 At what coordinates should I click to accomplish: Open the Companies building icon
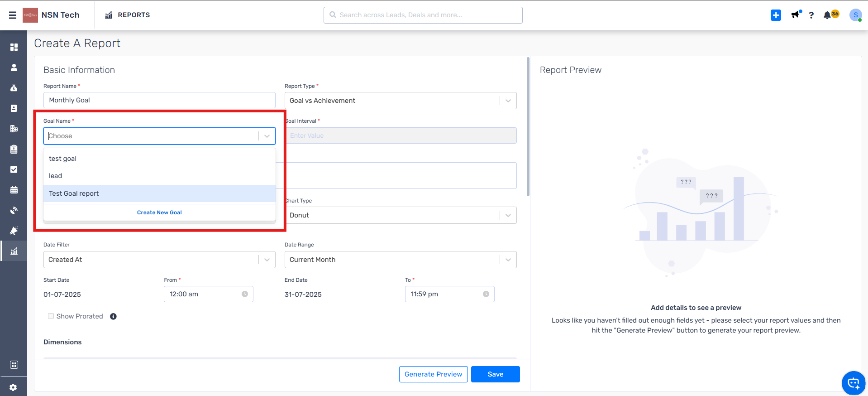[14, 129]
